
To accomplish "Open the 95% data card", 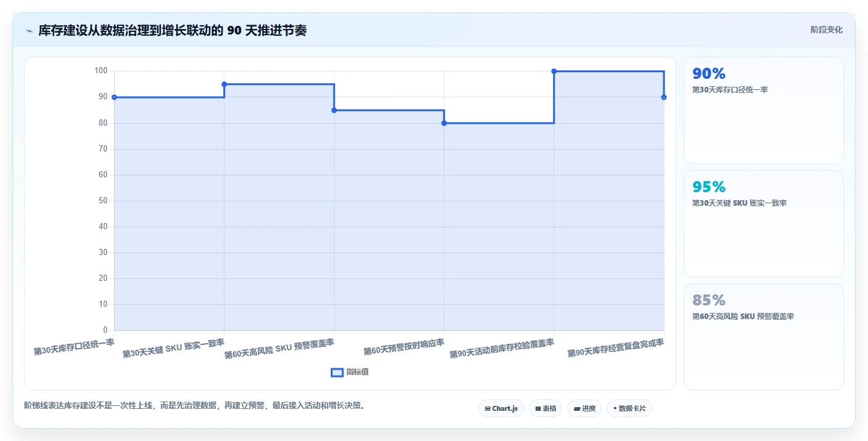I will point(764,224).
